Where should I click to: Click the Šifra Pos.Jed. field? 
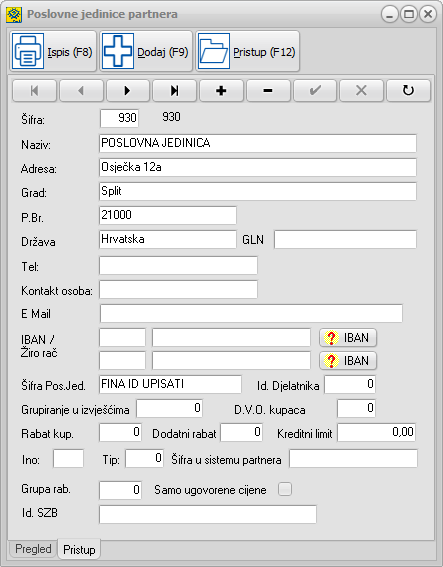point(170,384)
